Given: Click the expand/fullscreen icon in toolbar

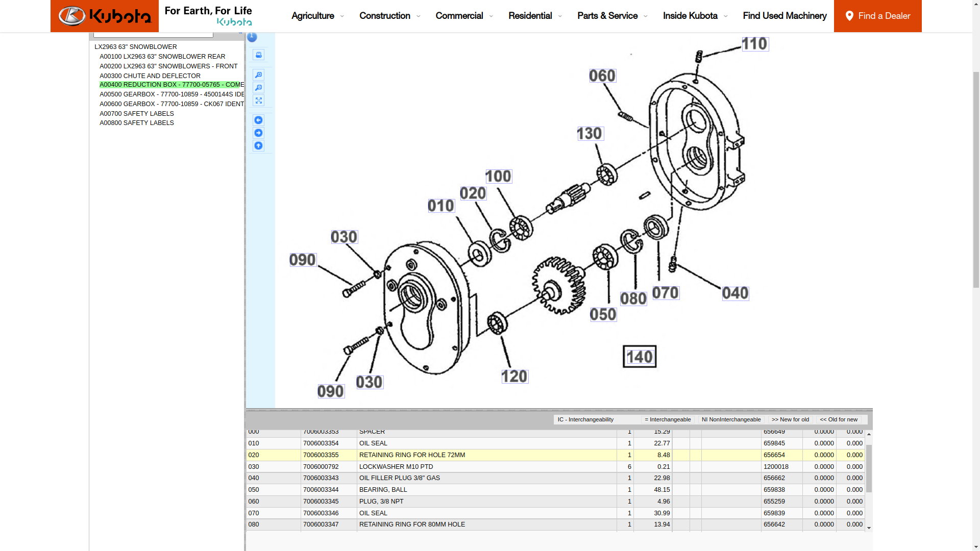Looking at the screenshot, I should [258, 100].
